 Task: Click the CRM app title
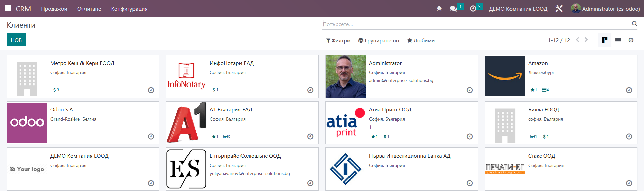23,9
